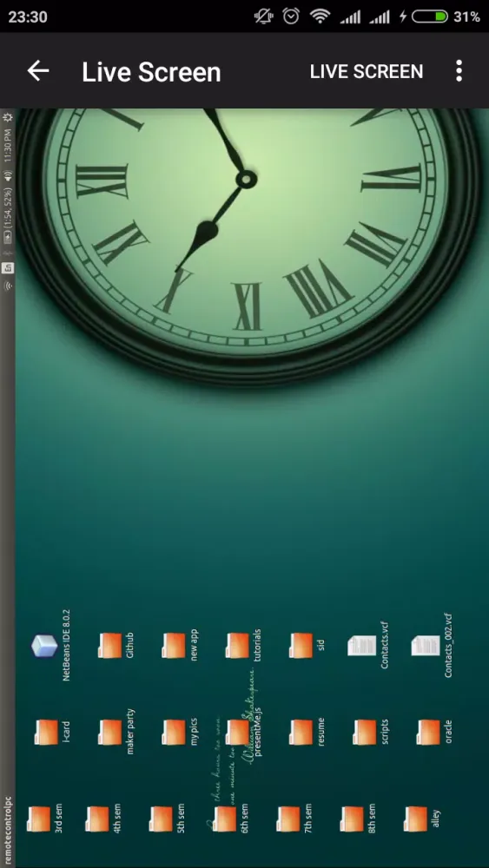Click the remote panel 11:30 PM clock
Image resolution: width=489 pixels, height=868 pixels.
(8, 145)
